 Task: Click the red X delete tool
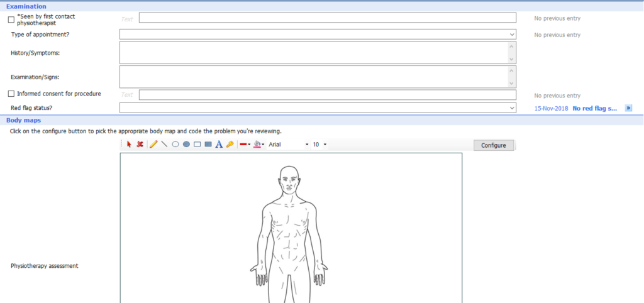point(140,145)
